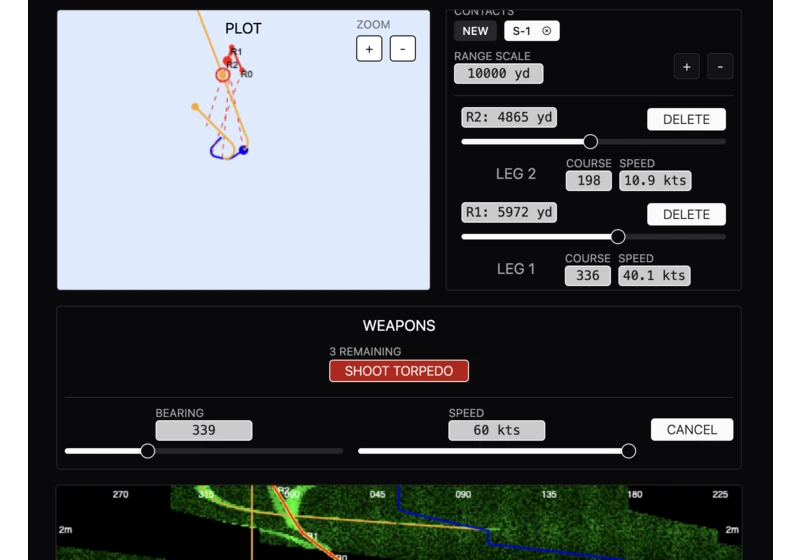Click the 225 bearing label on sonar display
Screen dimensions: 800x560
(x=720, y=495)
